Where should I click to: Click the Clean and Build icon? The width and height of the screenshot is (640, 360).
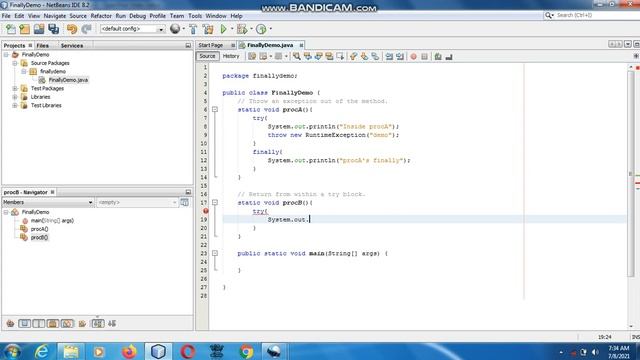(x=208, y=29)
